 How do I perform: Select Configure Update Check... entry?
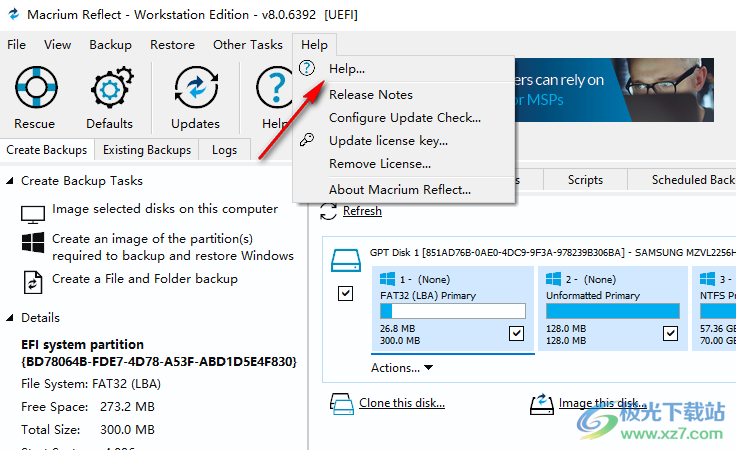[404, 117]
